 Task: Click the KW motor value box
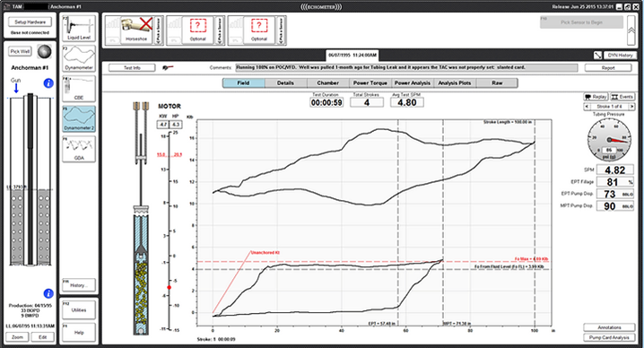[x=163, y=125]
